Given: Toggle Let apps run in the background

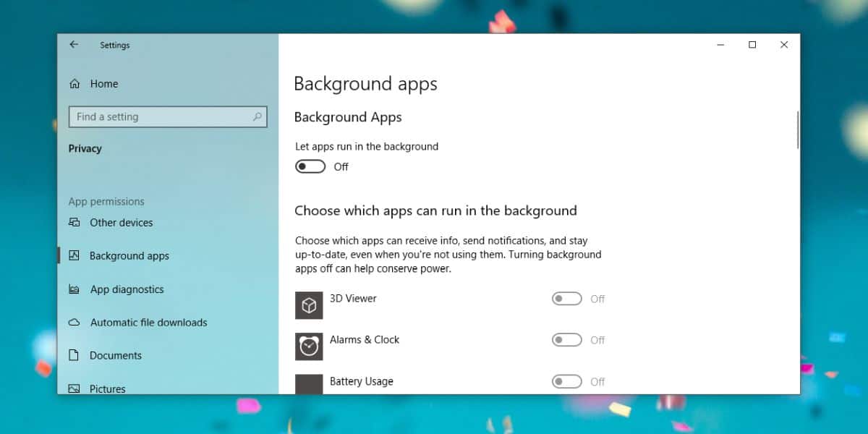Looking at the screenshot, I should 310,167.
